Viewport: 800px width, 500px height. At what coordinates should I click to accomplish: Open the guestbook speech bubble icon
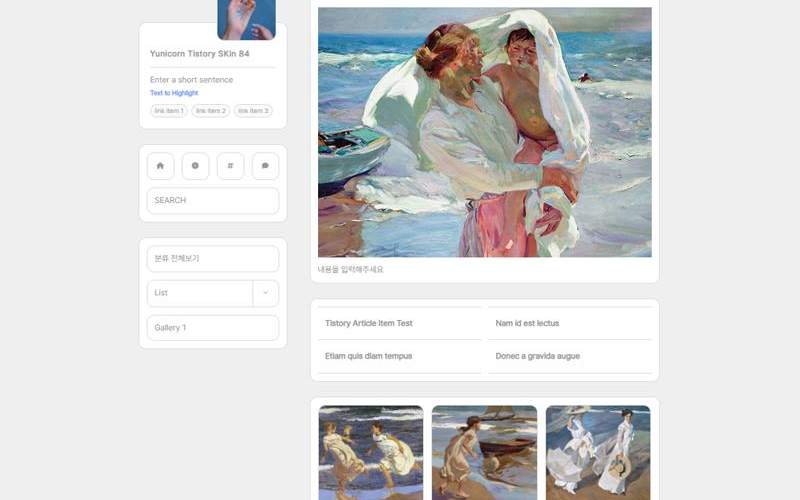(x=265, y=166)
